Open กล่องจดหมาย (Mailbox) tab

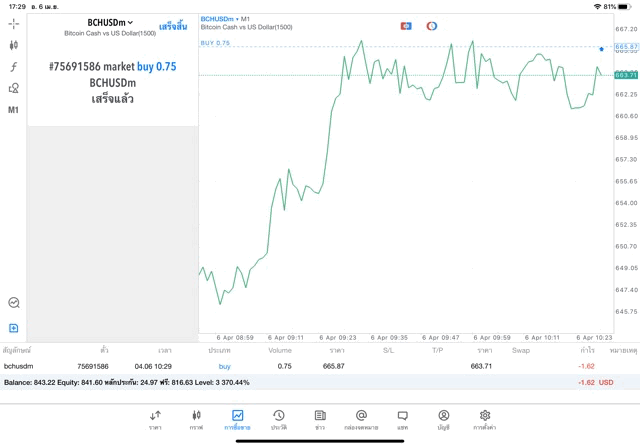361,420
